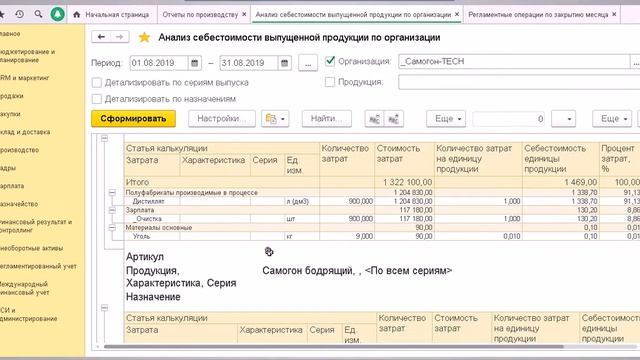Go back with the left arrow button
The height and width of the screenshot is (360, 640).
point(101,37)
